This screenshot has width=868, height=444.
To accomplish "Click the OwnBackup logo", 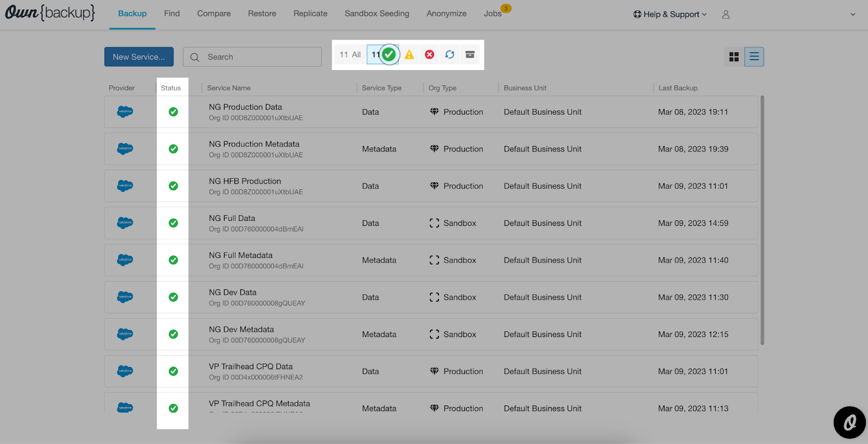I will 50,12.
